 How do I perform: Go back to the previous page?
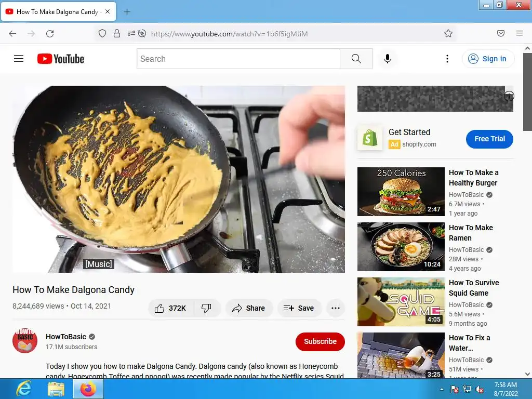pyautogui.click(x=12, y=34)
